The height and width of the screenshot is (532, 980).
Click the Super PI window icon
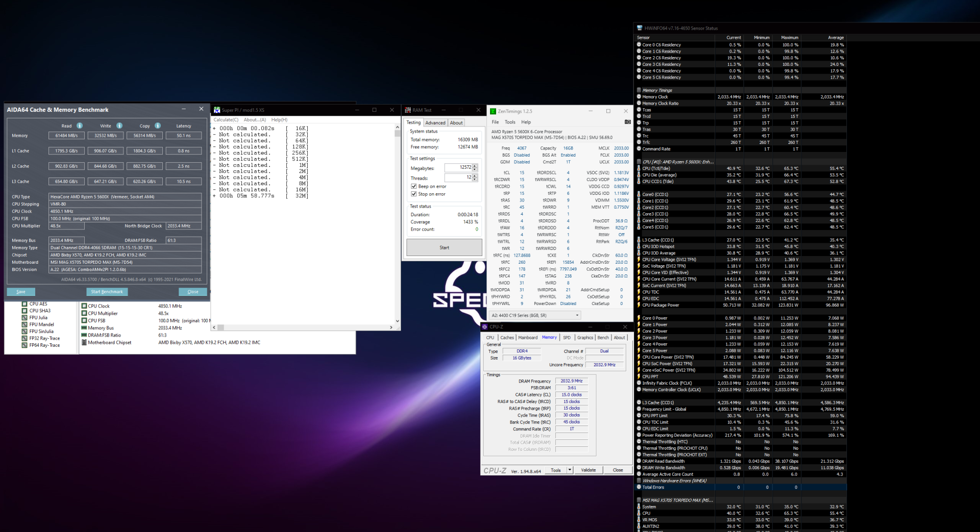point(217,110)
